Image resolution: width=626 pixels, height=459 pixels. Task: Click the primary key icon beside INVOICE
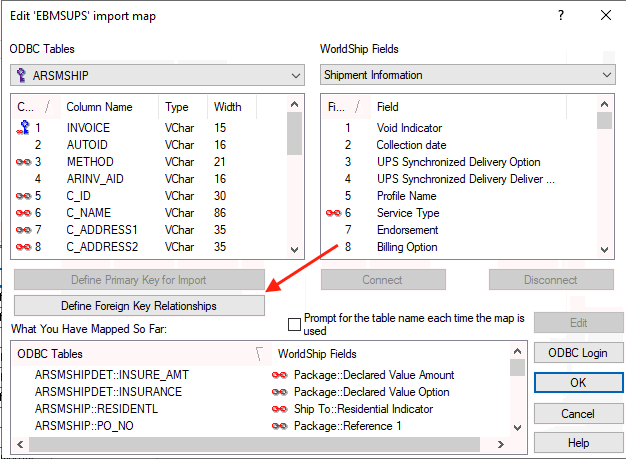tap(24, 128)
